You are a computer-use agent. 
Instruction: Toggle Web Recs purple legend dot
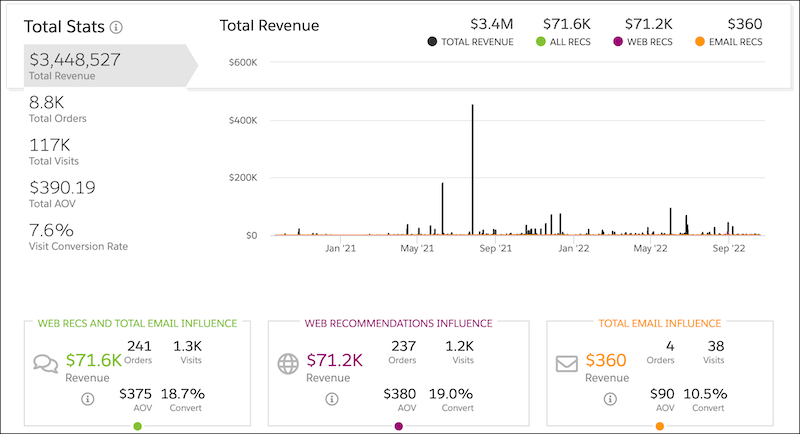pos(618,42)
